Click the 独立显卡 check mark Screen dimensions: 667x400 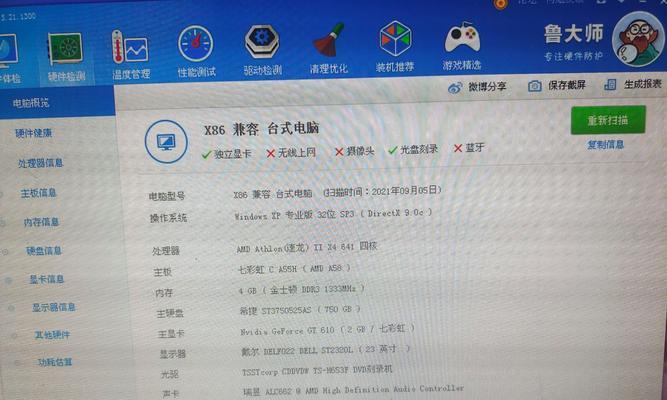click(206, 154)
